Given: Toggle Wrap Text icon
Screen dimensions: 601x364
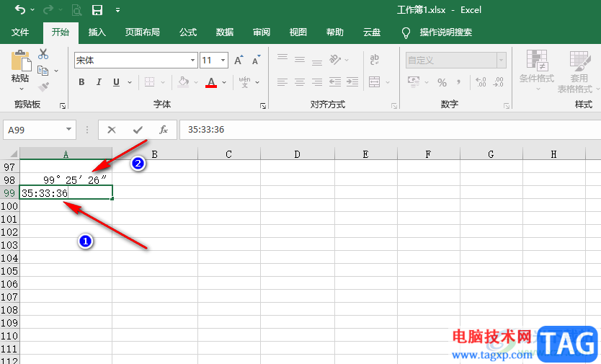Looking at the screenshot, I should tap(375, 59).
